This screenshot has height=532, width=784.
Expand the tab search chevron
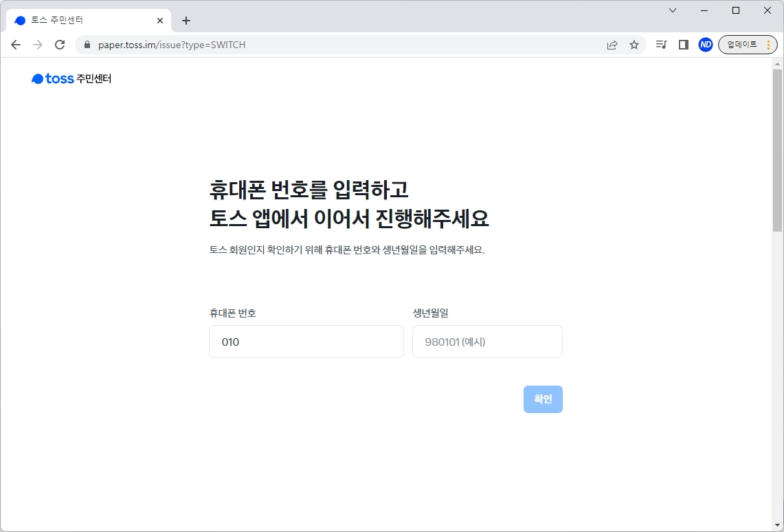pos(673,10)
